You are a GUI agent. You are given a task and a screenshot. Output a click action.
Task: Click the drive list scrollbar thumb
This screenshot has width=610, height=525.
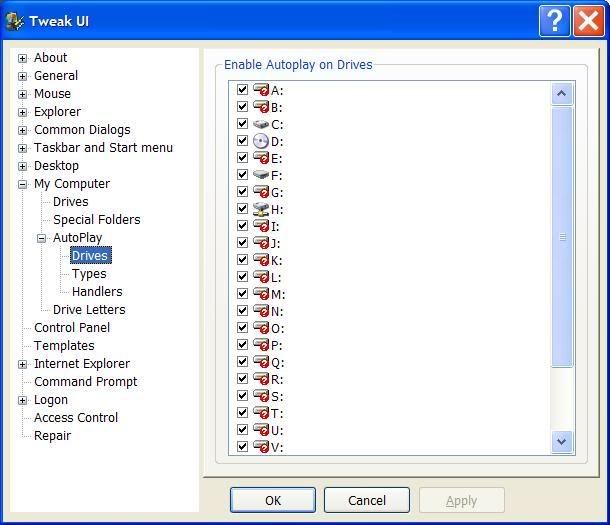point(562,236)
